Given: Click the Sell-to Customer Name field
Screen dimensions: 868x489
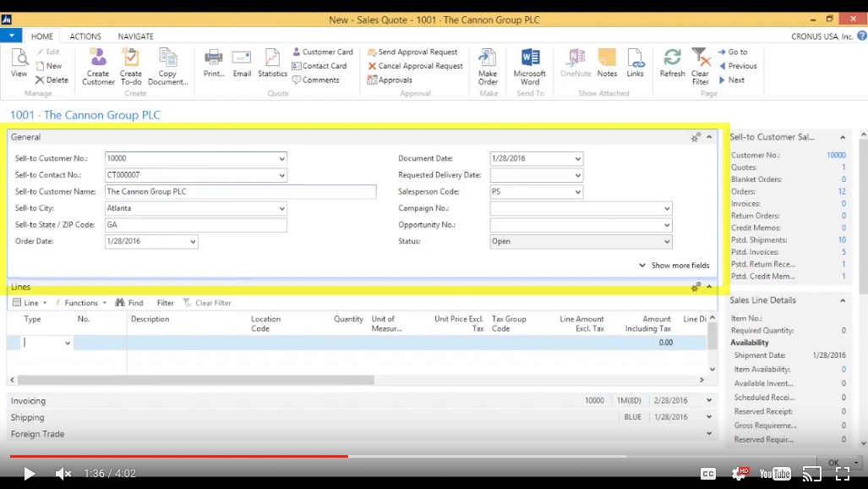Looking at the screenshot, I should 240,192.
